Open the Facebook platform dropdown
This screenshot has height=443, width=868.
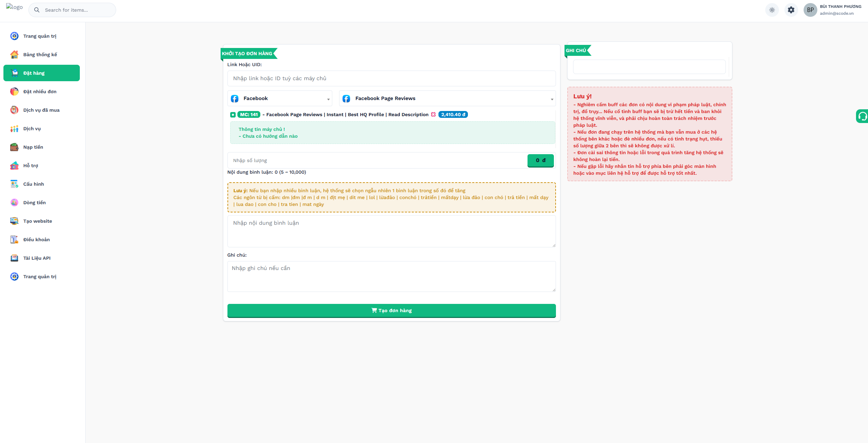click(280, 98)
